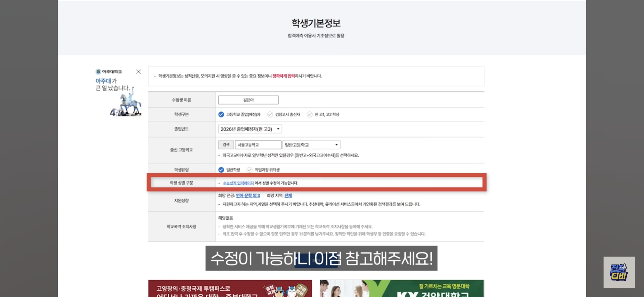Open the 수능성적 입력페이지 link
Screen dimensions: 644x297
click(238, 183)
